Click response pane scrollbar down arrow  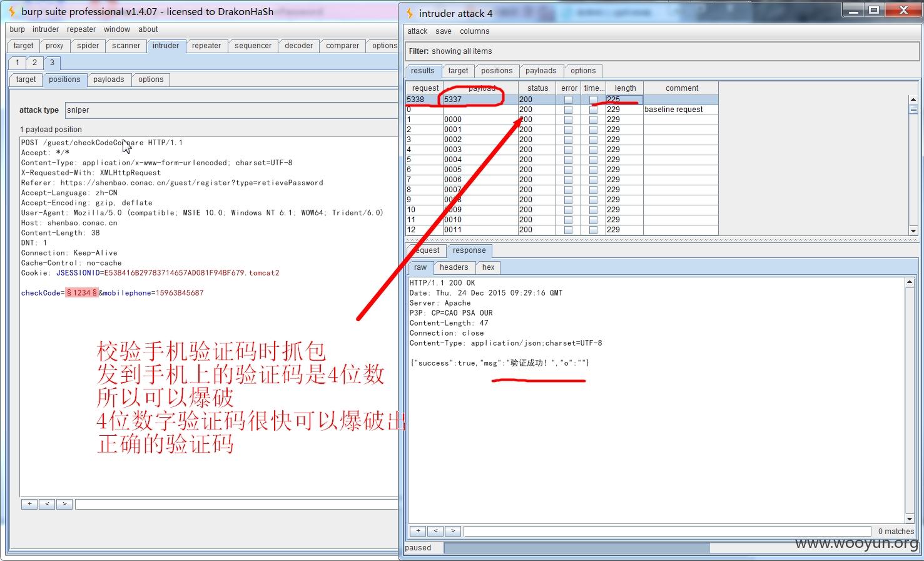pyautogui.click(x=910, y=518)
